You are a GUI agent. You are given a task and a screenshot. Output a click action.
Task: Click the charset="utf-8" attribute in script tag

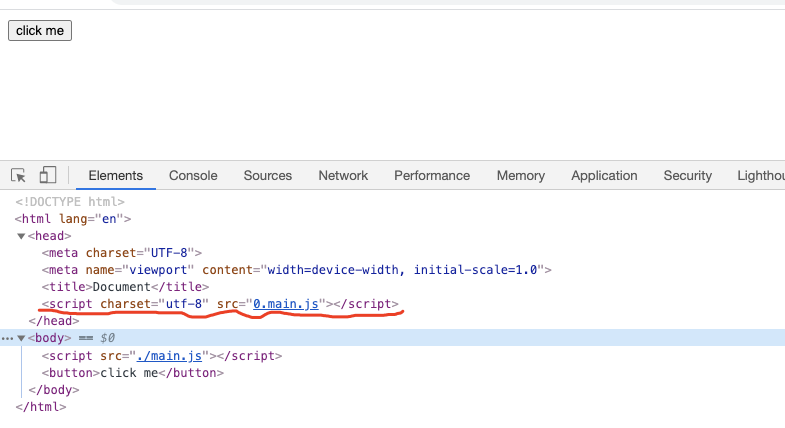(154, 304)
